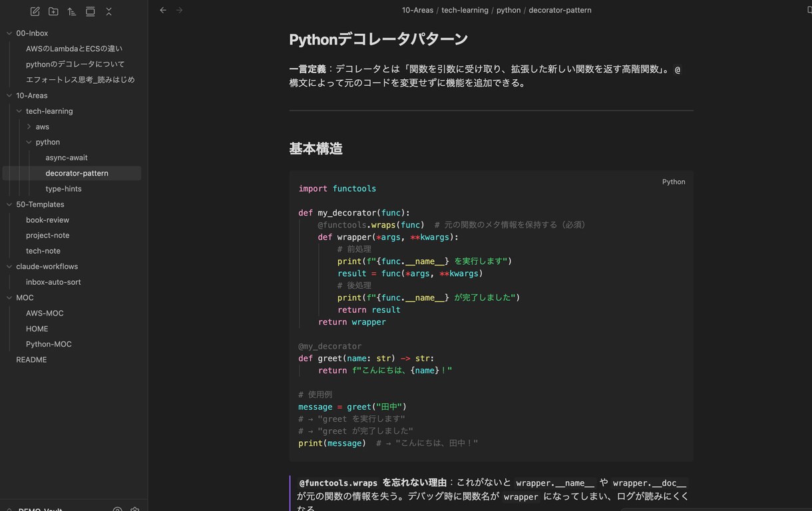Click the Python language label on code block

[x=673, y=182]
